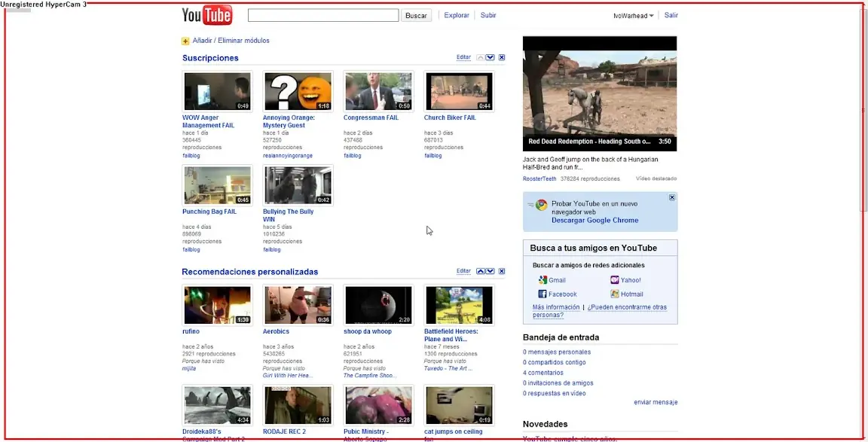Click the Yahoo! icon in friend finder
Viewport: 868px width, 442px height.
tap(615, 280)
